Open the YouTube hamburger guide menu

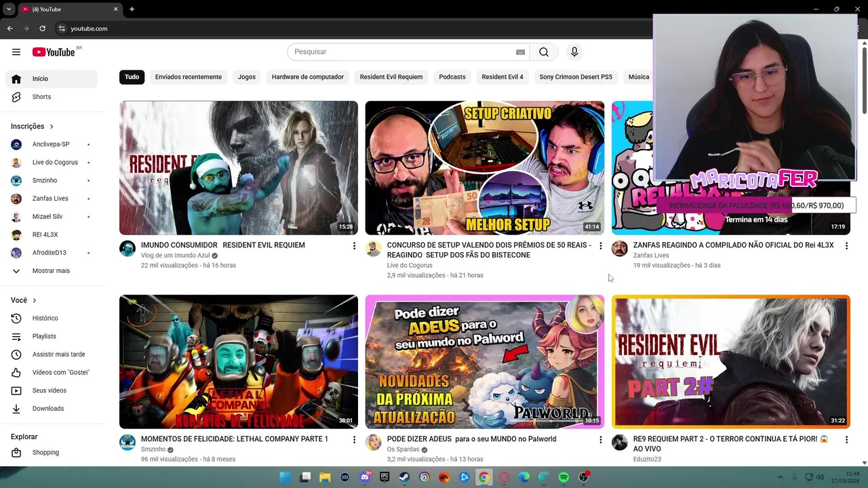pyautogui.click(x=16, y=52)
